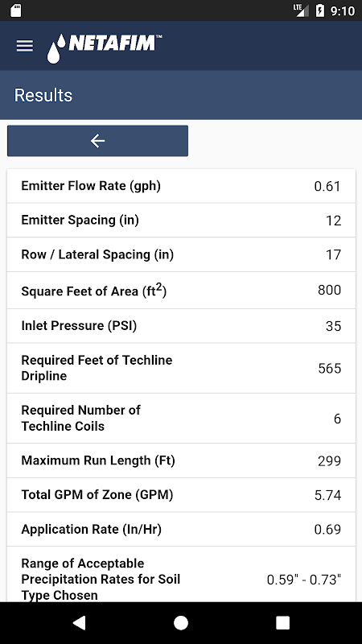Tap the SD card notification icon

15,10
